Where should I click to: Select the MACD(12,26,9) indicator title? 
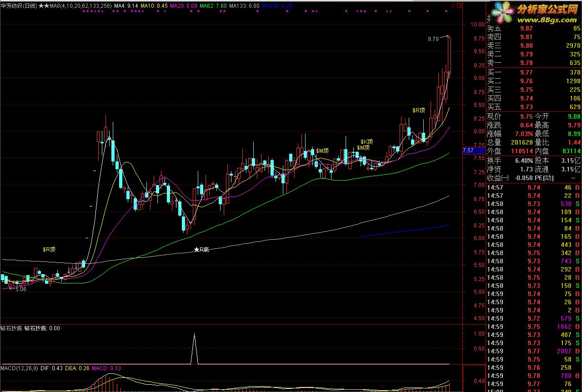click(20, 367)
